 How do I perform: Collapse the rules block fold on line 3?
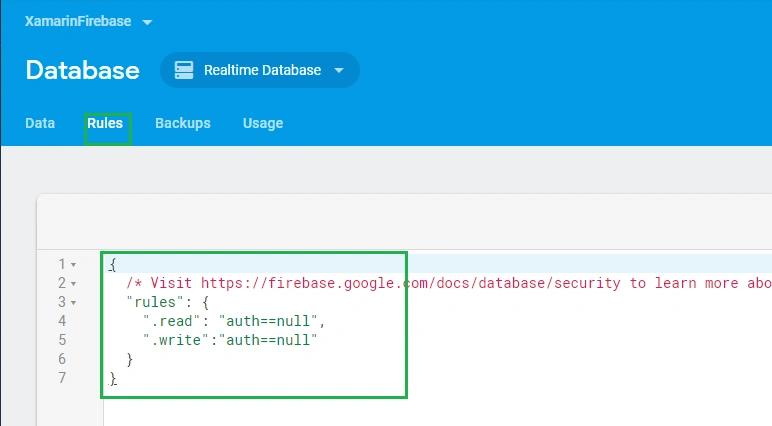(x=73, y=302)
